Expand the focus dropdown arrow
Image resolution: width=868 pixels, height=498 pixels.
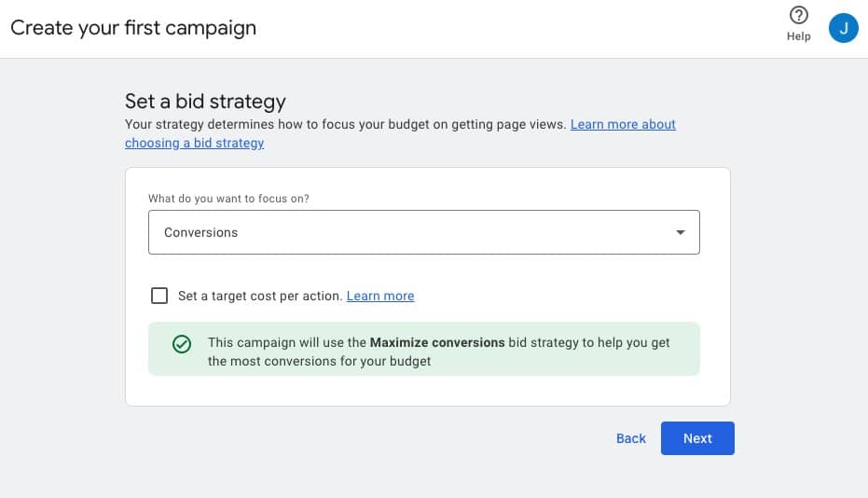[x=681, y=232]
